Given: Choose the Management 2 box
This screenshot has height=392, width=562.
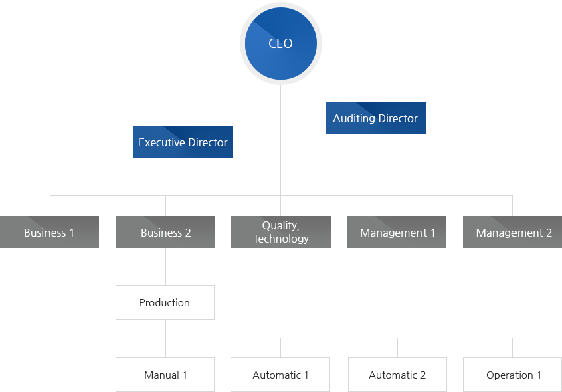Looking at the screenshot, I should [513, 233].
